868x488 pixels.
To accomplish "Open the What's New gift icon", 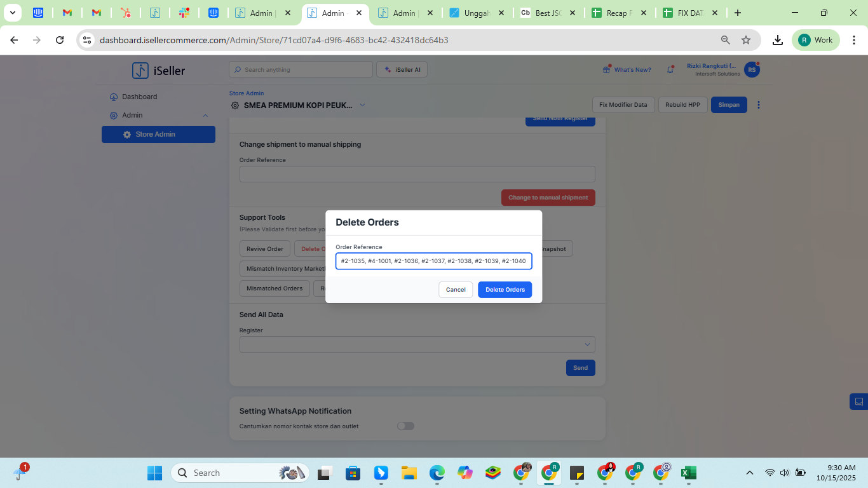I will pos(606,70).
